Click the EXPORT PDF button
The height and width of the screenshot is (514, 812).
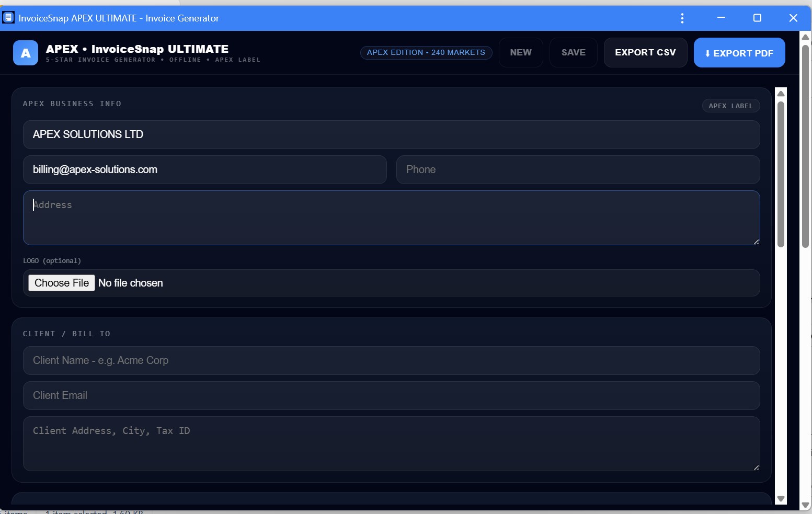[x=739, y=53]
